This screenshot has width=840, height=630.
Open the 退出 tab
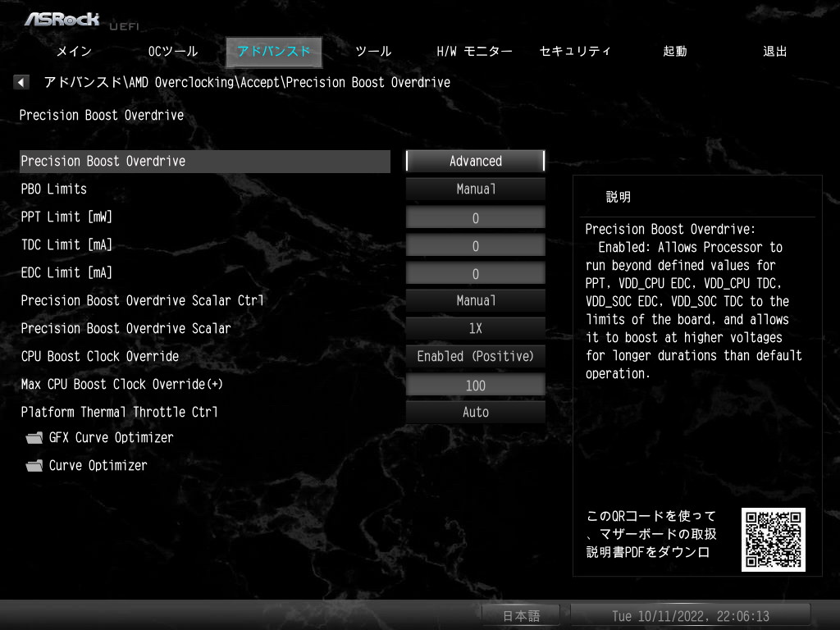(774, 52)
